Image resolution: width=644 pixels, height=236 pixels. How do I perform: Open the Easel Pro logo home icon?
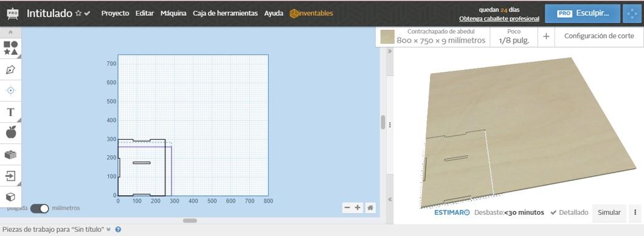point(12,13)
